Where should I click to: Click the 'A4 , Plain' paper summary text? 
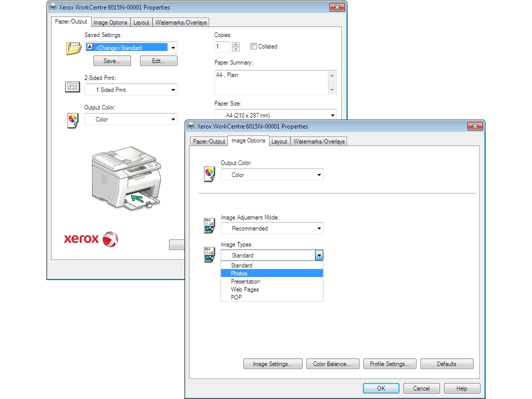pyautogui.click(x=227, y=74)
